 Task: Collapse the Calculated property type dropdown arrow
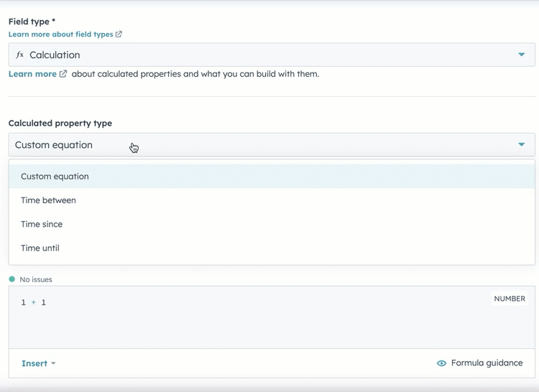coord(522,145)
